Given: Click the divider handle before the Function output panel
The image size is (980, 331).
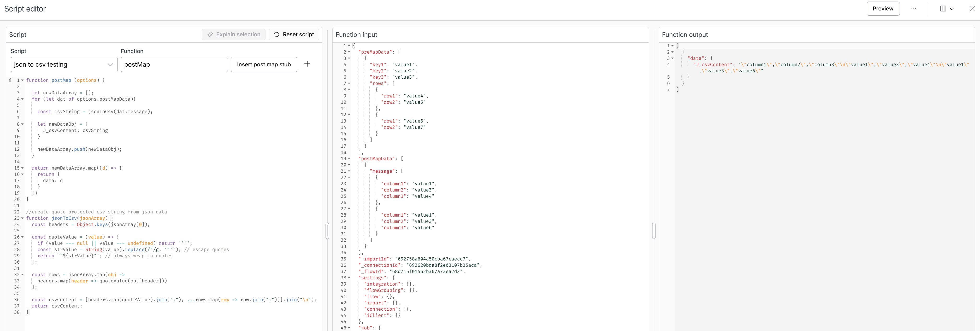Looking at the screenshot, I should coord(654,231).
